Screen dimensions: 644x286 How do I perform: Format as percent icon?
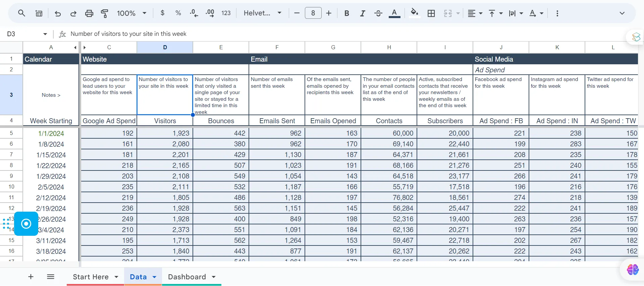pyautogui.click(x=178, y=13)
